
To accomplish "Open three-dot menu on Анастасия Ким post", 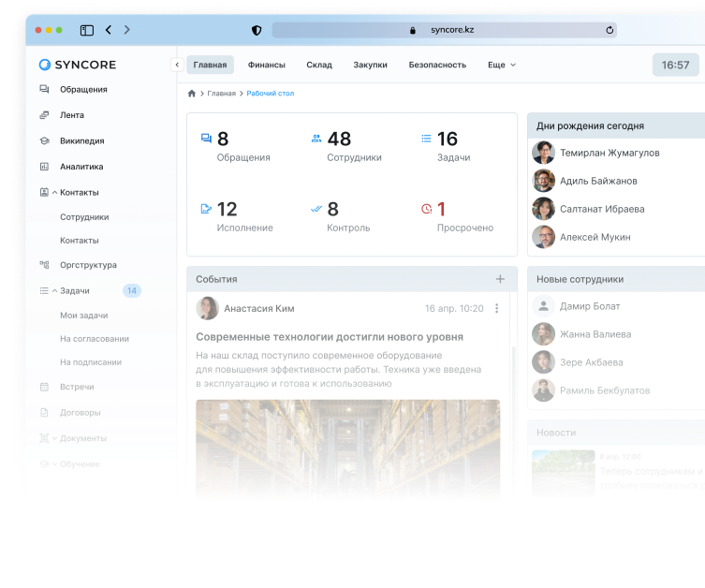I will (x=497, y=308).
